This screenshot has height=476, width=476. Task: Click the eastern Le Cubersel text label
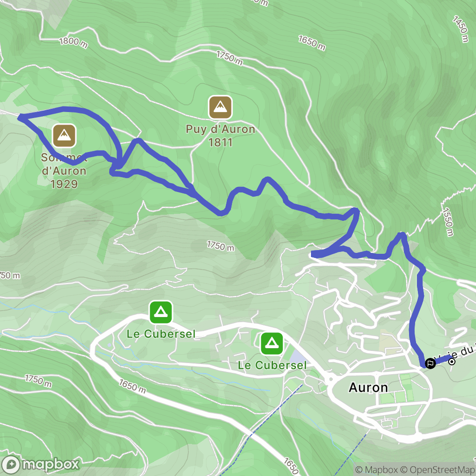pyautogui.click(x=272, y=365)
